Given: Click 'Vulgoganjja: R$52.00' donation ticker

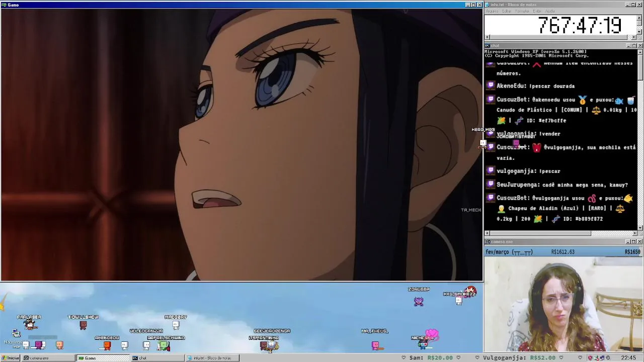Looking at the screenshot, I should click(x=519, y=358).
